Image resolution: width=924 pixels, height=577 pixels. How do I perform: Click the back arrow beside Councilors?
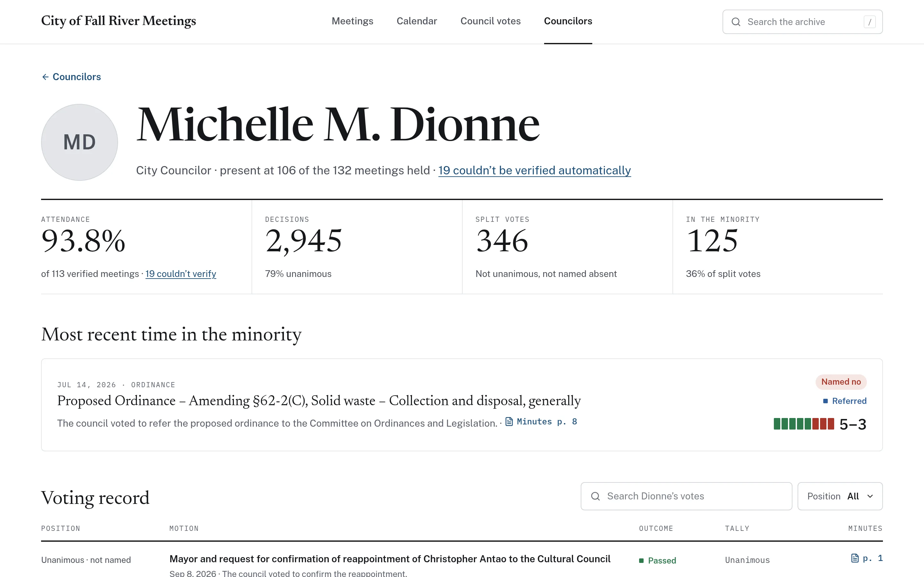coord(45,77)
